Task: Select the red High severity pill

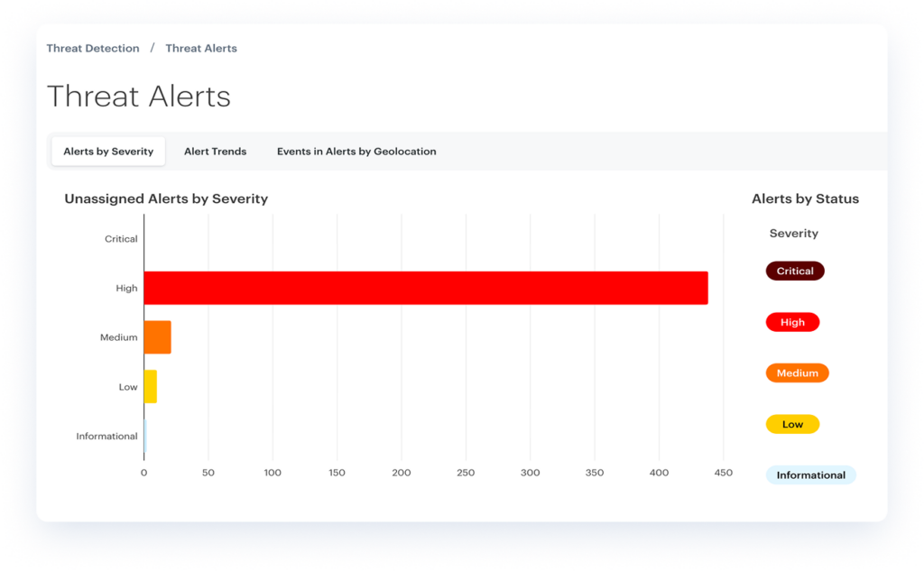Action: pyautogui.click(x=792, y=322)
